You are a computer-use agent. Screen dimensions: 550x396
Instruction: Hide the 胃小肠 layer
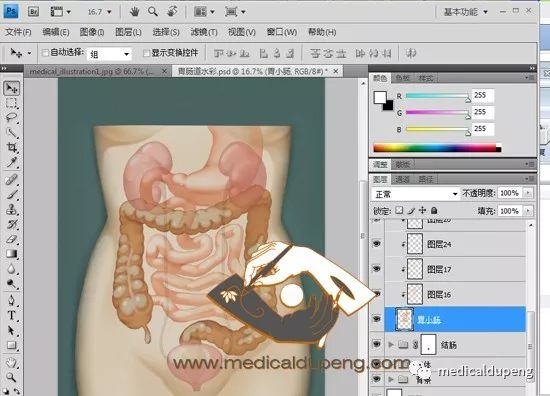click(x=377, y=319)
